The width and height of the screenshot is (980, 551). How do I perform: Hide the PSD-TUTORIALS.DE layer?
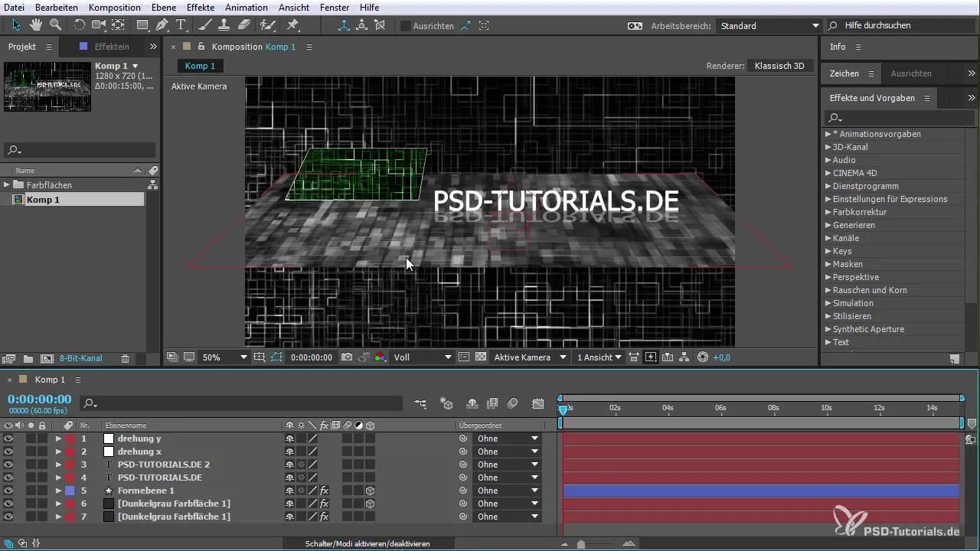[8, 478]
